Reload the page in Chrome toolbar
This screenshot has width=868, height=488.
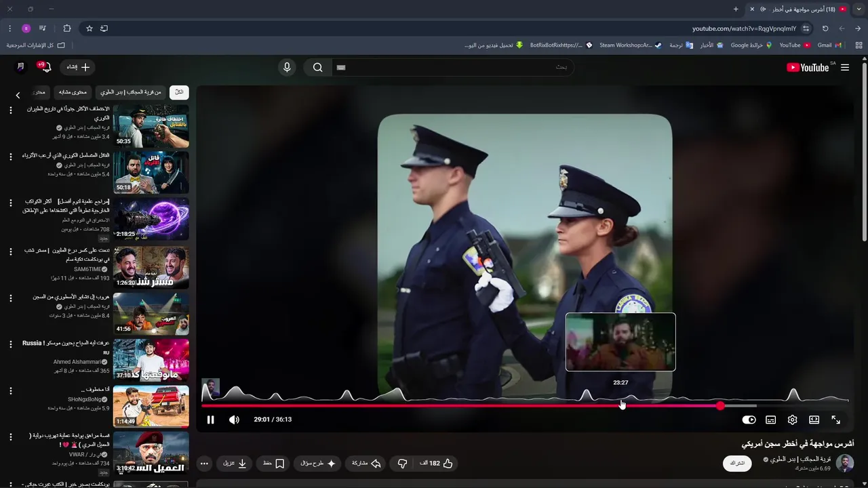click(x=825, y=28)
